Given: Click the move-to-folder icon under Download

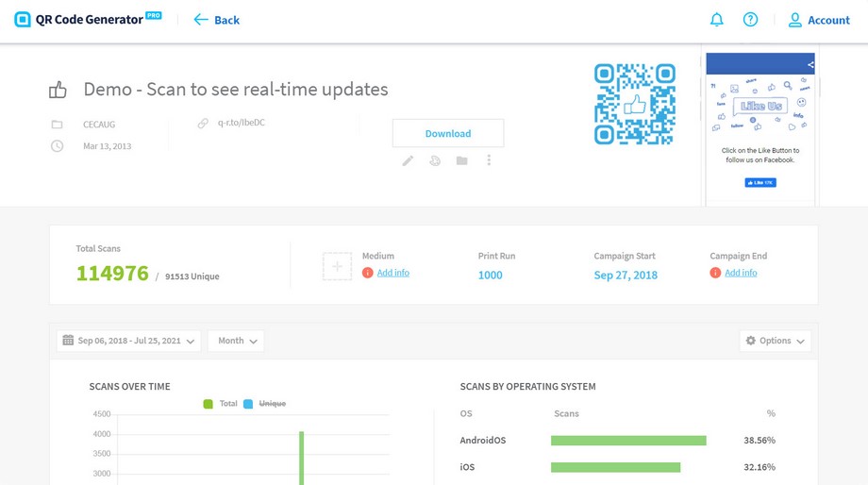Looking at the screenshot, I should [x=461, y=161].
